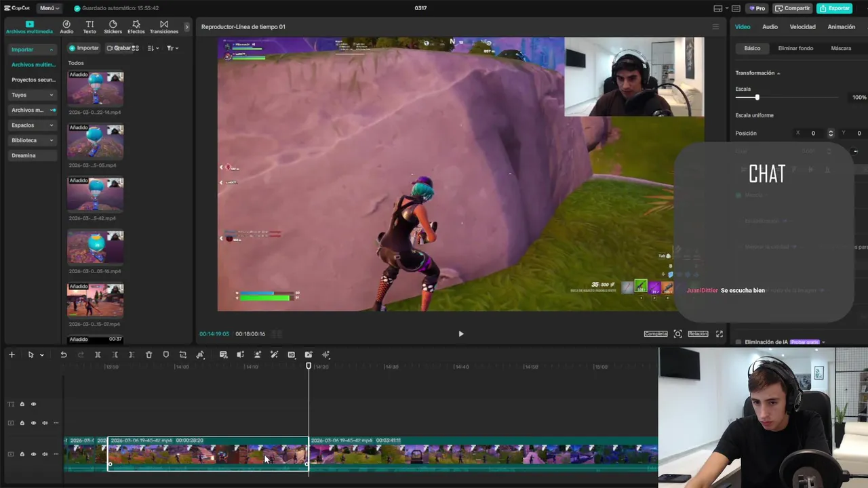The height and width of the screenshot is (488, 868).
Task: Click the delete-right trim tool
Action: (x=132, y=354)
